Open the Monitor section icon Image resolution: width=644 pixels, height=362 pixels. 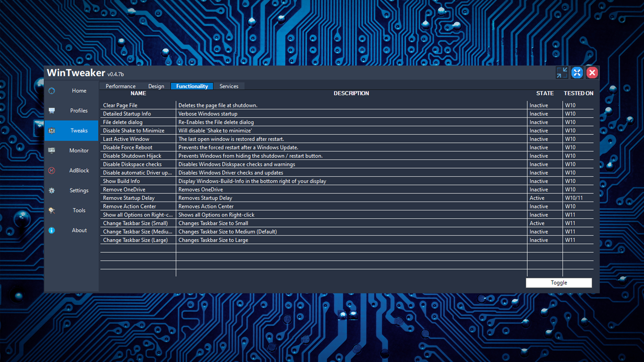[51, 150]
